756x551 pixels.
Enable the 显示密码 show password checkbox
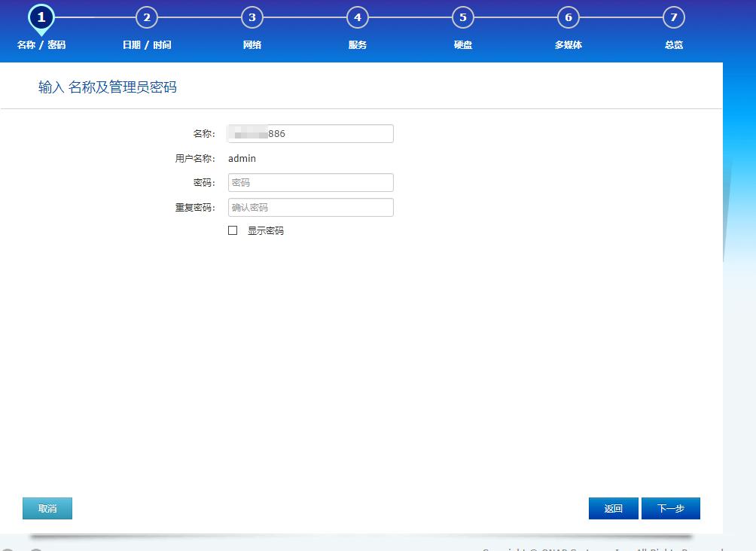pos(232,230)
